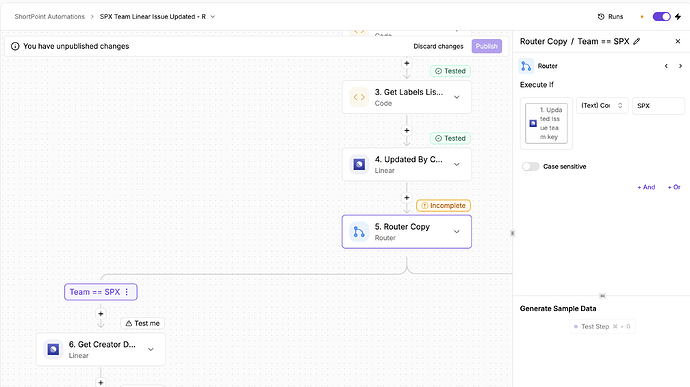Click the unpublished changes info icon
The height and width of the screenshot is (387, 690).
[x=15, y=46]
